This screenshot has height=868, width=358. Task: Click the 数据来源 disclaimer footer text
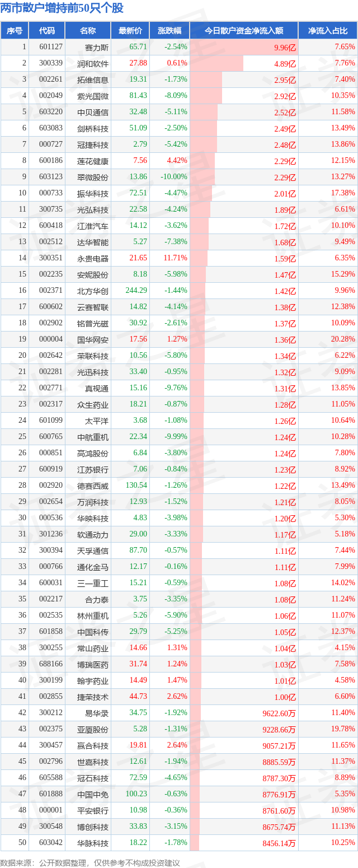(91, 862)
